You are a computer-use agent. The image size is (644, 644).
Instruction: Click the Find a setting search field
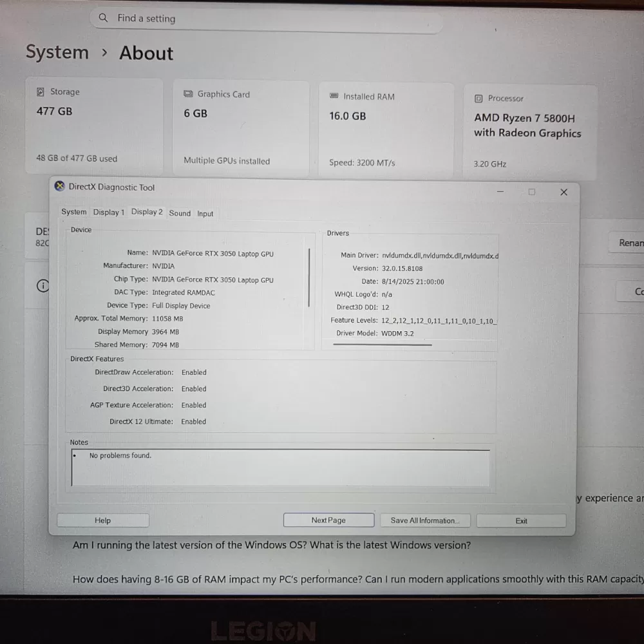tap(266, 19)
